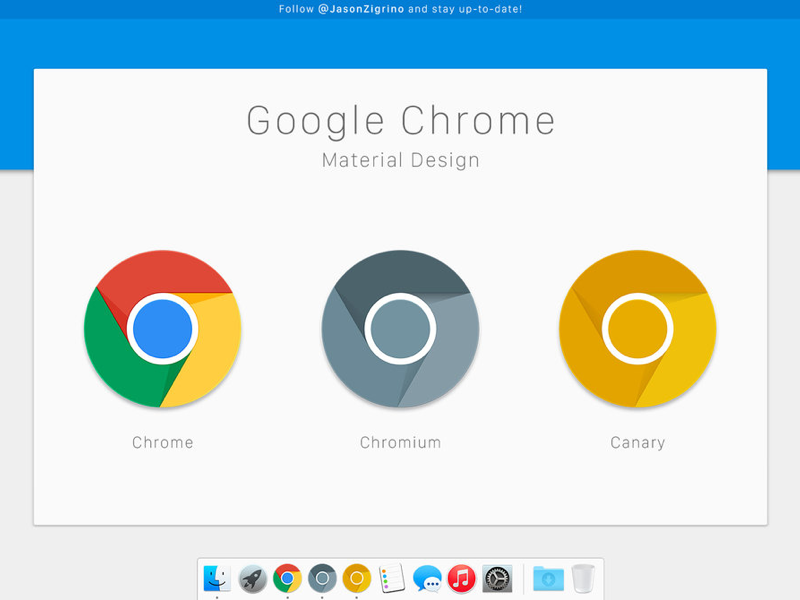Click the 'Chromium' label text
The width and height of the screenshot is (800, 600).
pos(401,442)
